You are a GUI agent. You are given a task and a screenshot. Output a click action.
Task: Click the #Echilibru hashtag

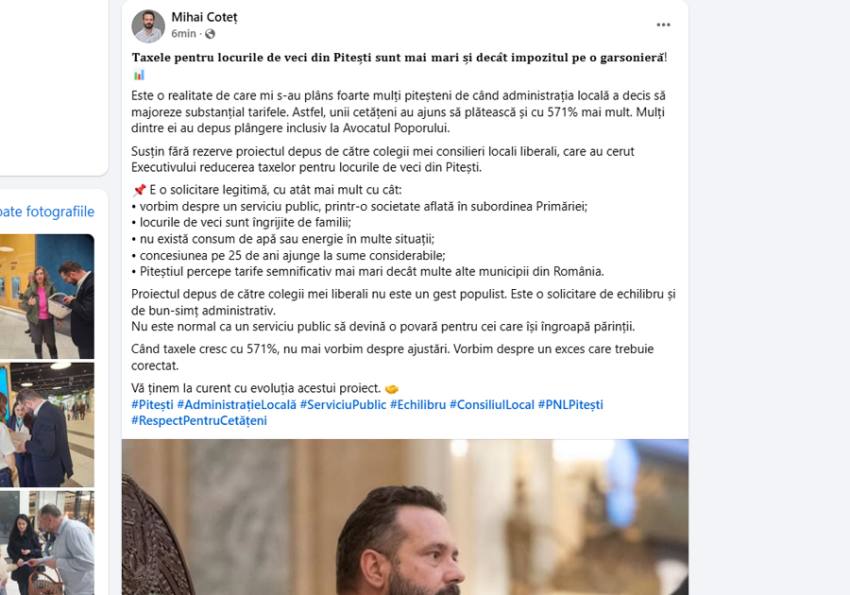pos(414,405)
